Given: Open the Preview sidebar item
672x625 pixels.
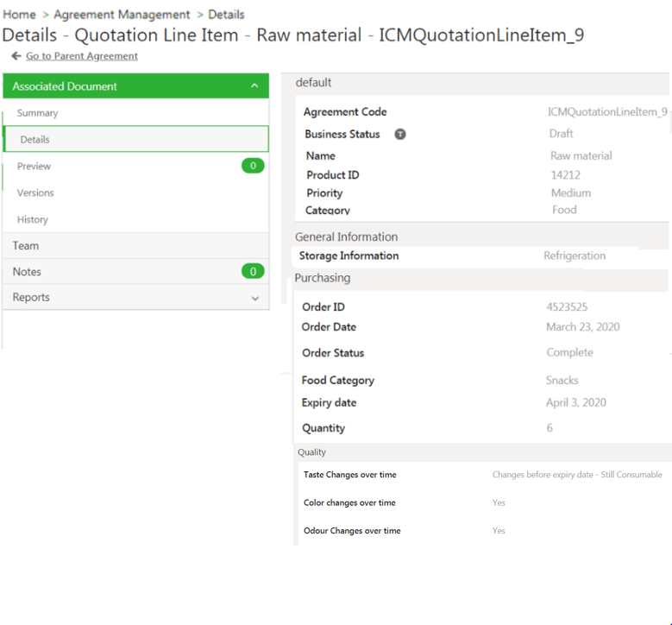Looking at the screenshot, I should tap(35, 166).
